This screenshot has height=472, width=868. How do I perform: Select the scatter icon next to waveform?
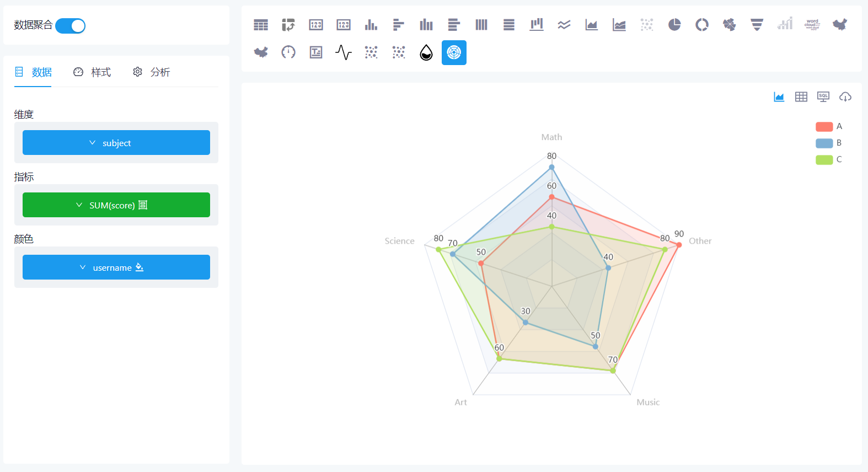[x=371, y=52]
